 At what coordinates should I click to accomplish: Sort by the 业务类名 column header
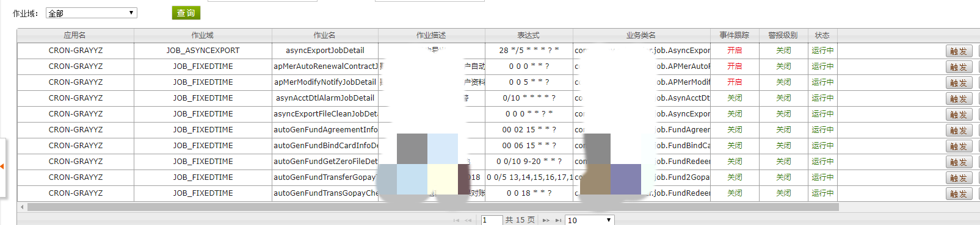[x=641, y=35]
